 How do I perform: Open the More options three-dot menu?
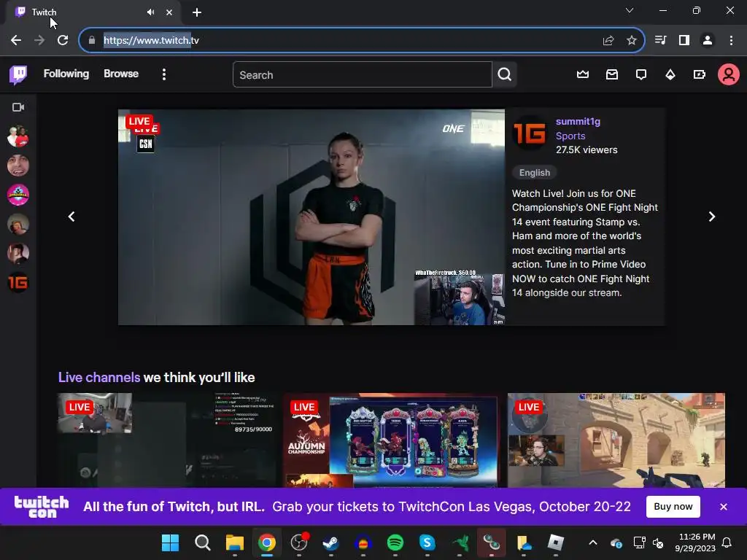164,74
